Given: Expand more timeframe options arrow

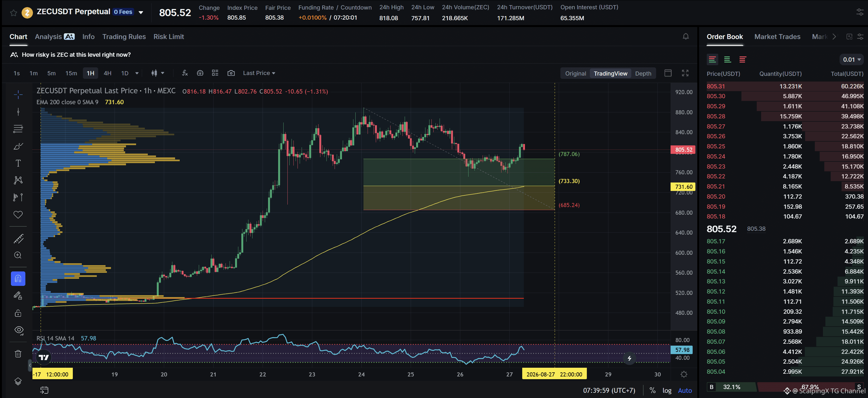Looking at the screenshot, I should point(137,73).
